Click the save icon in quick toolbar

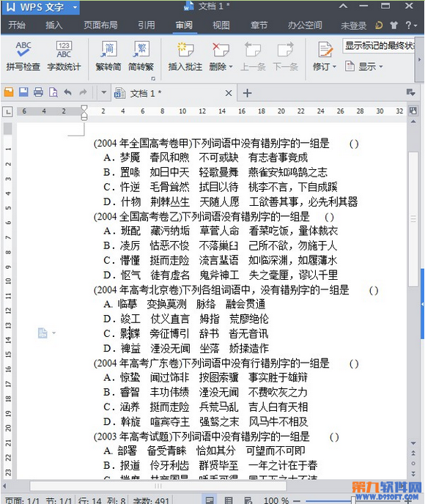[23, 92]
